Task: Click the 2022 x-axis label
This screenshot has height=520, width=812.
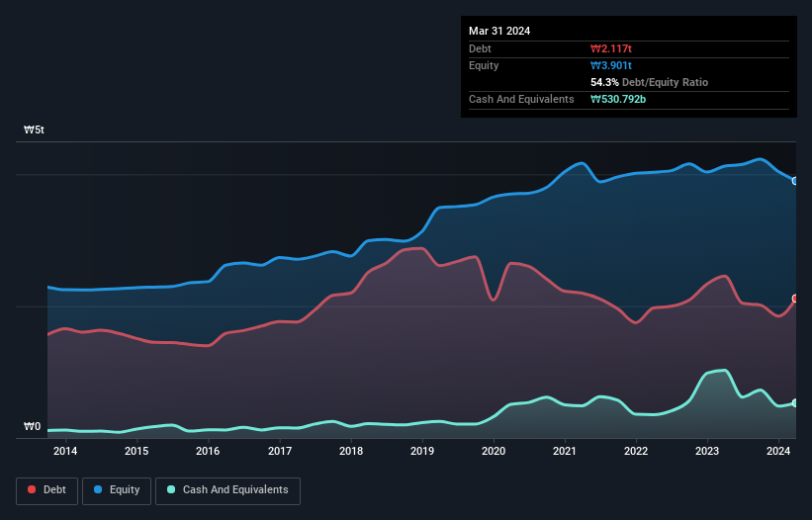Action: 636,451
